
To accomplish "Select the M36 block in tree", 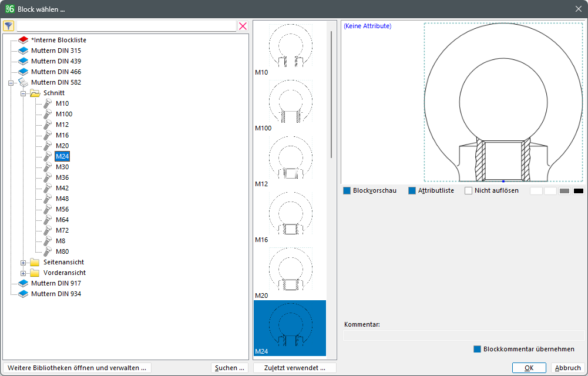I will 62,177.
